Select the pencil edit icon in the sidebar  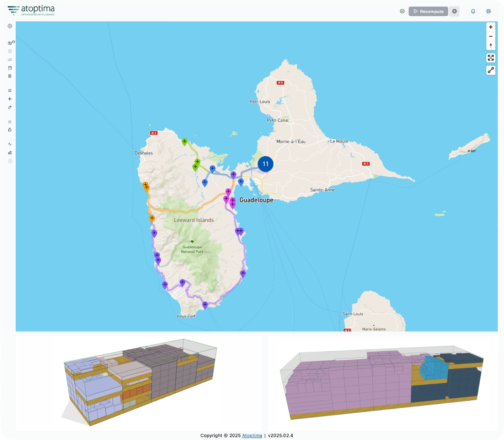click(10, 107)
